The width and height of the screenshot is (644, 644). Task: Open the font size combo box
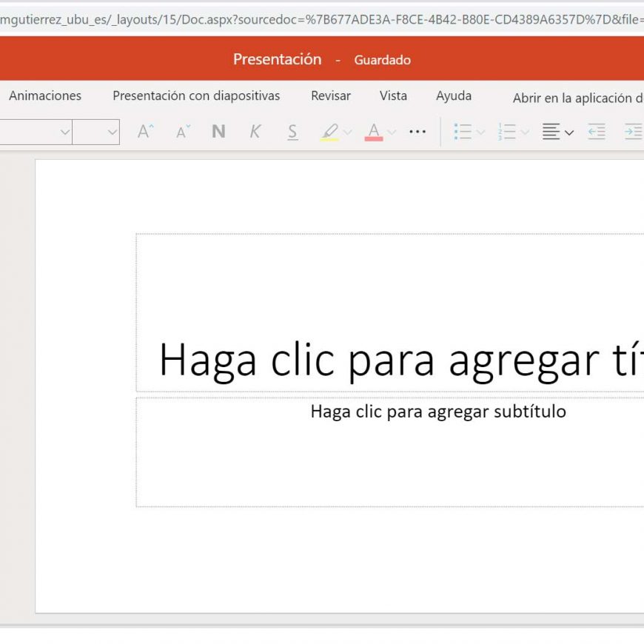96,132
